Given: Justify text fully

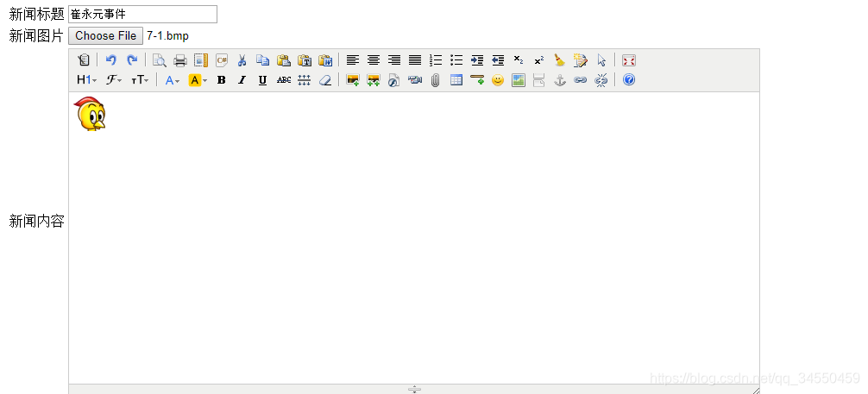Looking at the screenshot, I should 415,60.
